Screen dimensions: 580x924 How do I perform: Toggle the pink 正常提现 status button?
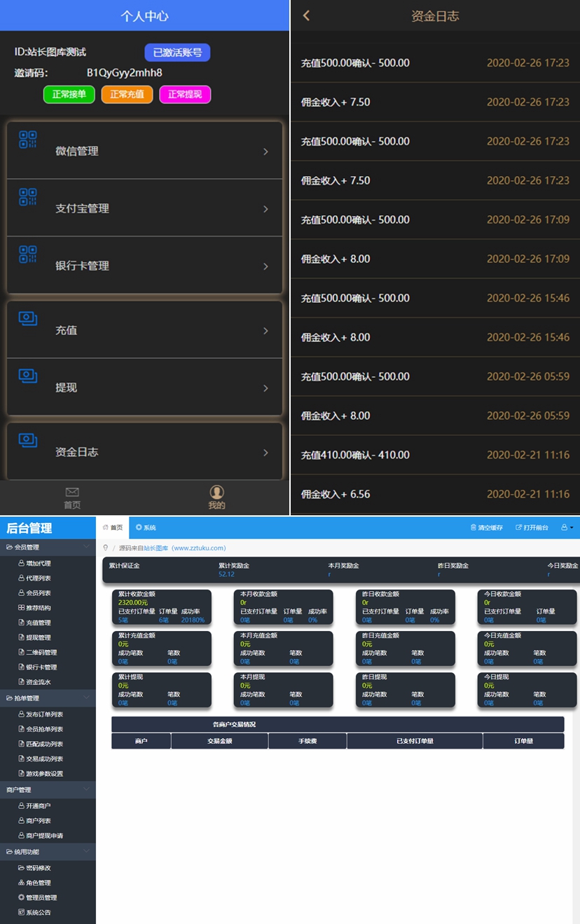click(x=185, y=95)
